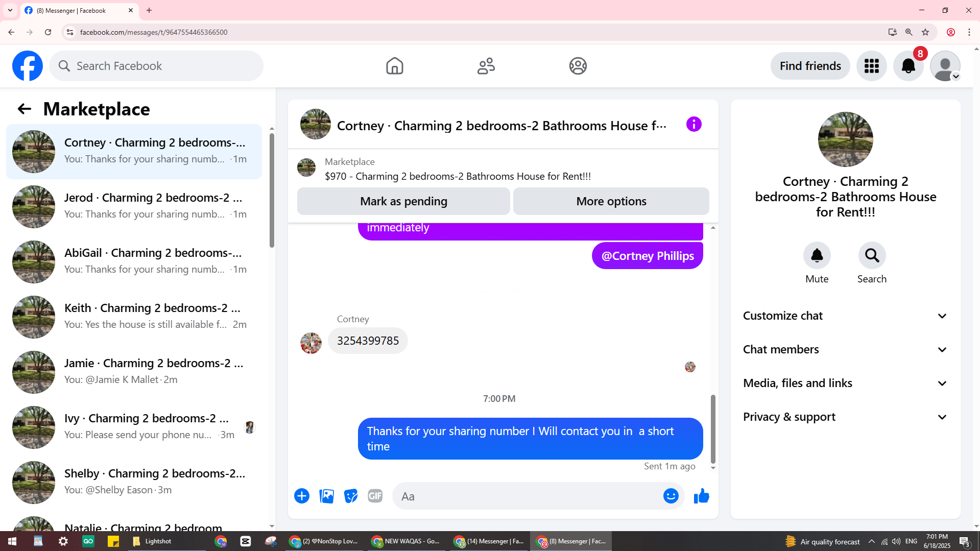Open the Cortney conversation
Screen dimensions: 980x551
click(134, 152)
